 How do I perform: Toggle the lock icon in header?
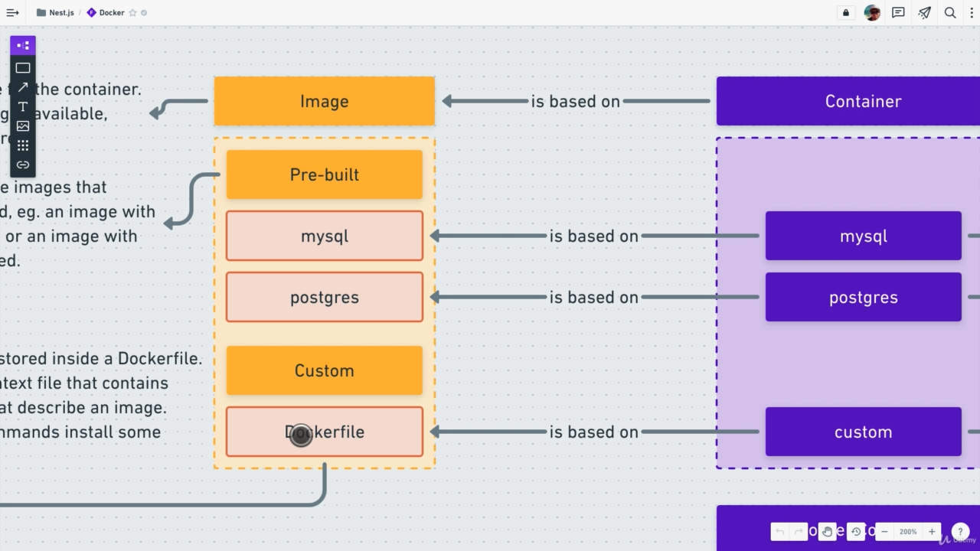coord(846,13)
